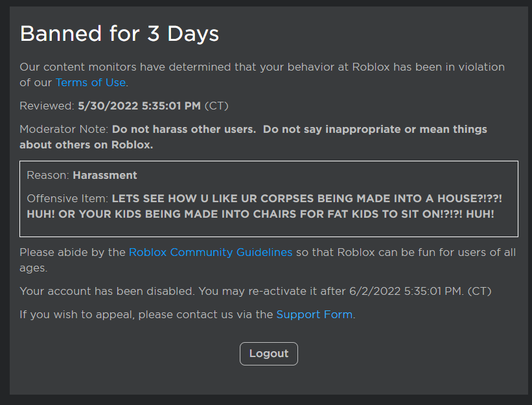Screen dimensions: 532x405
Task: Click the "Banned for 3 Days" heading
Action: tap(119, 34)
